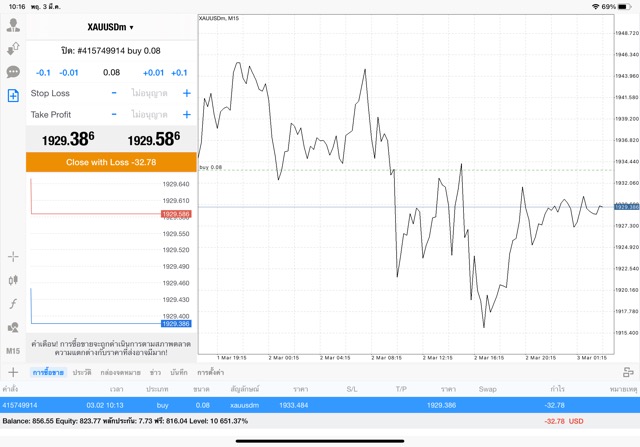Open the quotes up-down arrows icon

pyautogui.click(x=13, y=48)
